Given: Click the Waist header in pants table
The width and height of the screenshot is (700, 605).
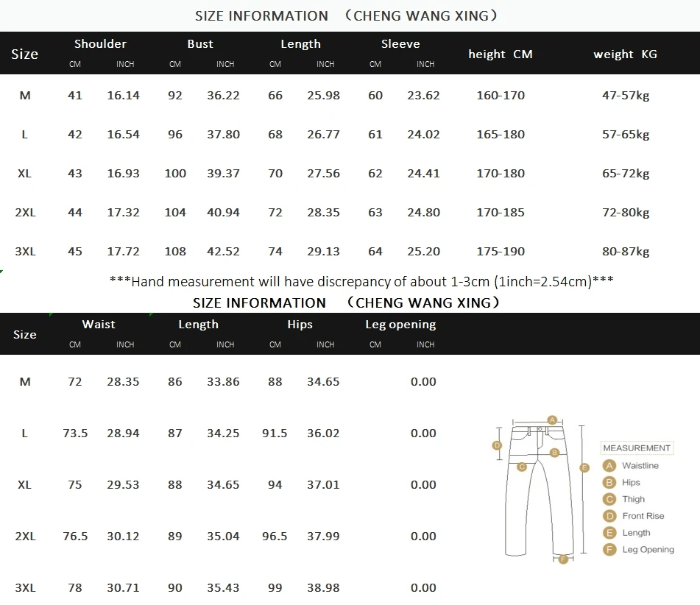Looking at the screenshot, I should [99, 324].
